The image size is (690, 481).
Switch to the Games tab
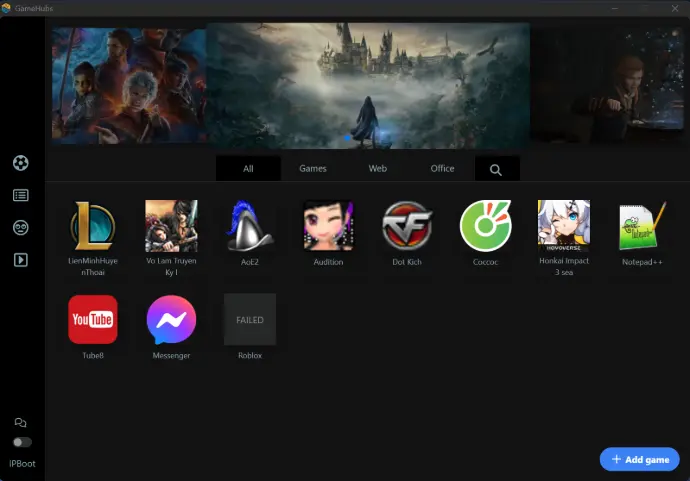click(x=313, y=169)
